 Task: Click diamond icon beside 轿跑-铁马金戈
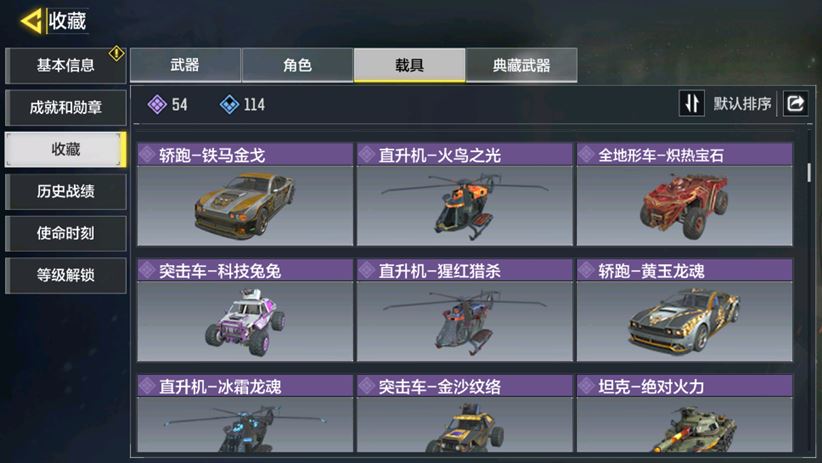click(x=147, y=155)
